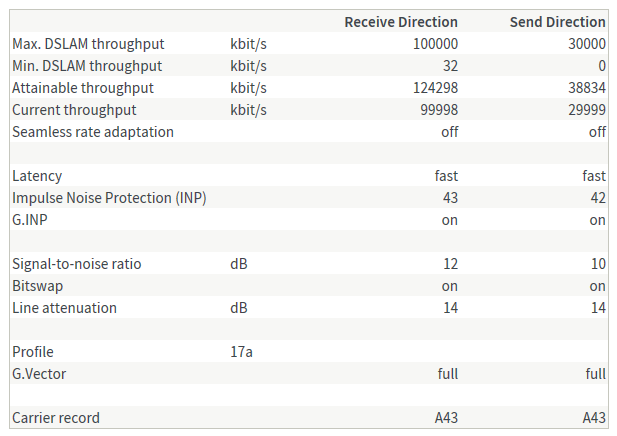The height and width of the screenshot is (436, 617).
Task: Click the Bitswap row label
Action: (38, 286)
